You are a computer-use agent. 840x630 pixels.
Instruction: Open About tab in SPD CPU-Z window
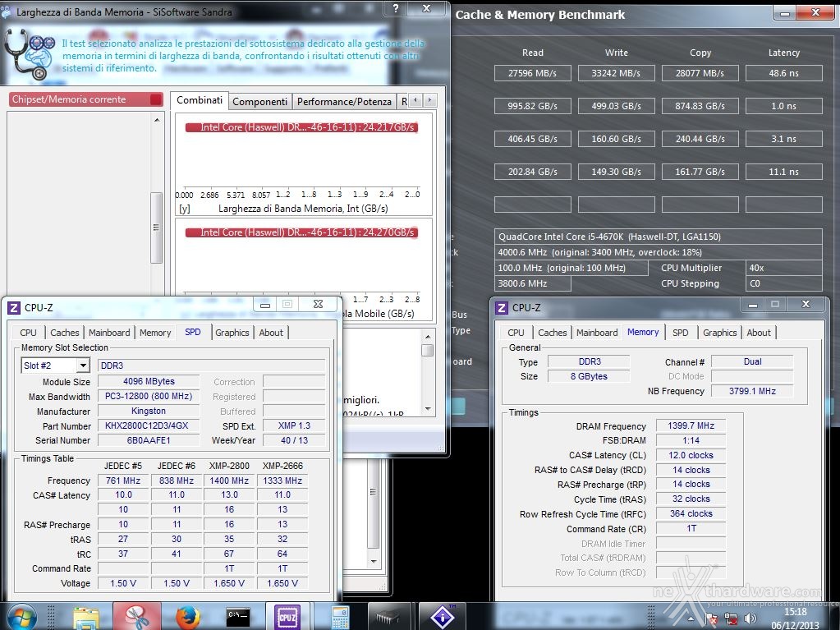tap(271, 332)
